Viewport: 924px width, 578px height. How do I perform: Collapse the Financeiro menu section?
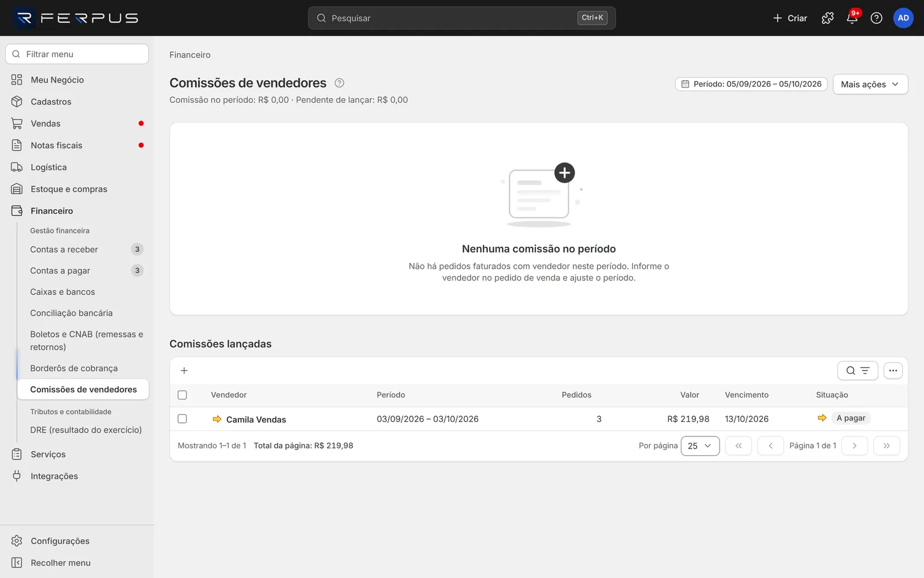click(x=77, y=211)
